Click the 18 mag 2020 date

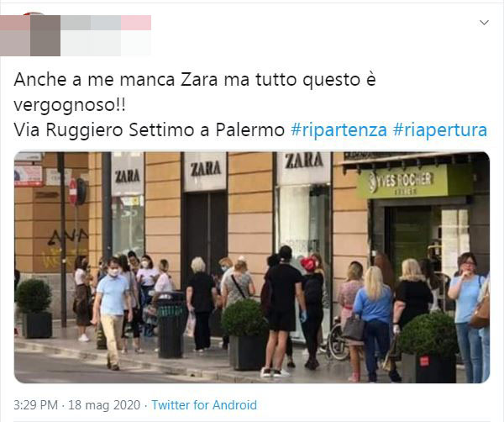pos(104,405)
